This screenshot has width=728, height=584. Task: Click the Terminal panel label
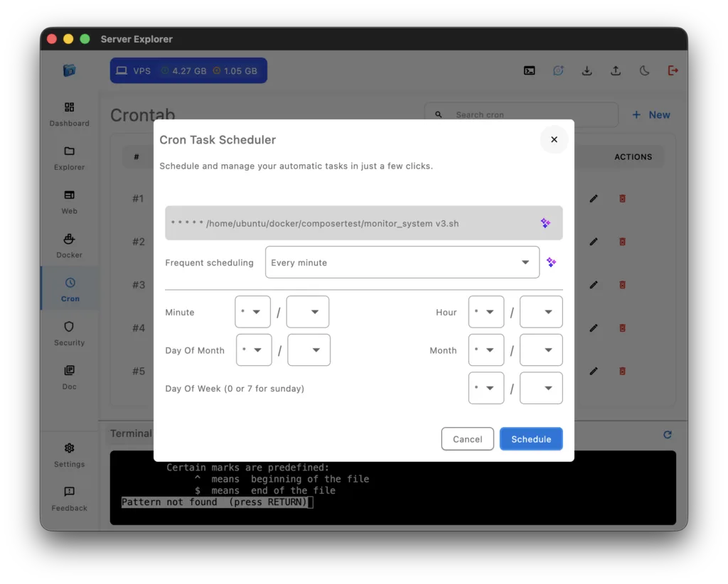[x=131, y=433]
